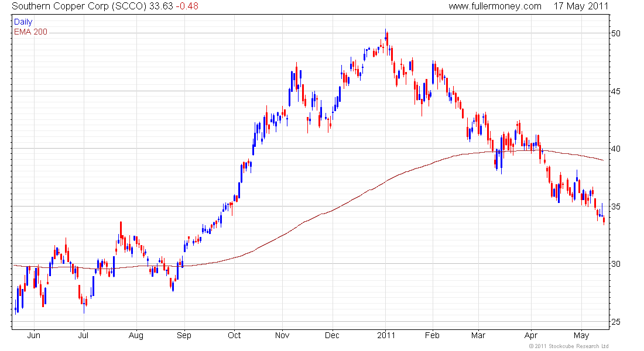Click the Mar month axis label
Viewport: 644px width, 351px height.
point(478,335)
